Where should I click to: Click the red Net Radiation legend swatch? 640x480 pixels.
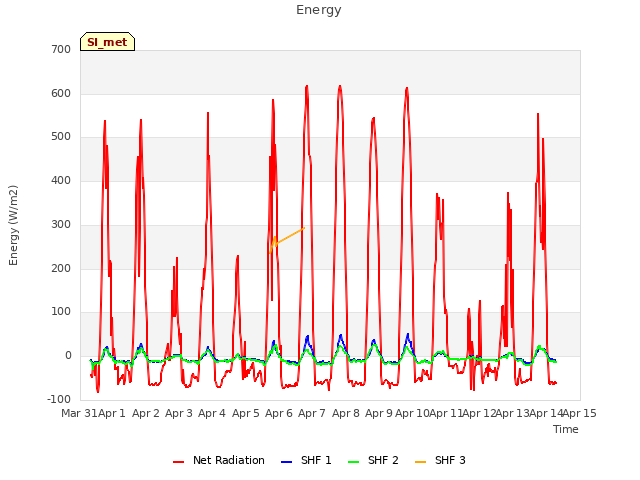tap(178, 462)
